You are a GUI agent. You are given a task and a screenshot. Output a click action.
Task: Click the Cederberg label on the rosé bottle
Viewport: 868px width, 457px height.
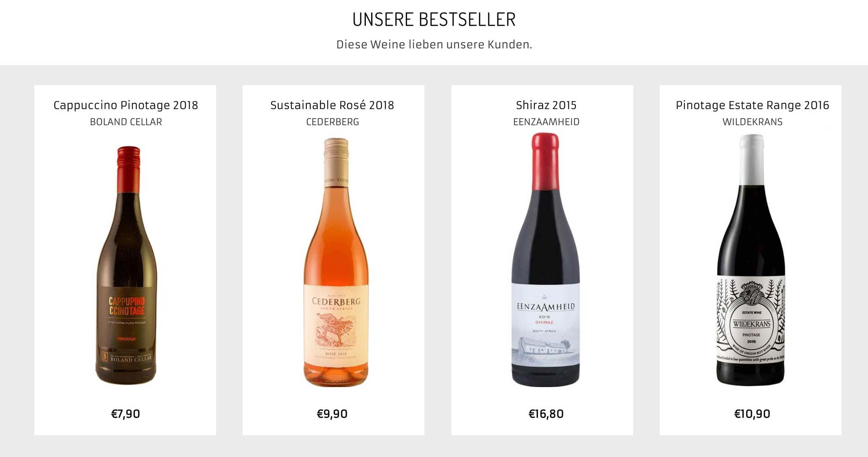tap(336, 326)
